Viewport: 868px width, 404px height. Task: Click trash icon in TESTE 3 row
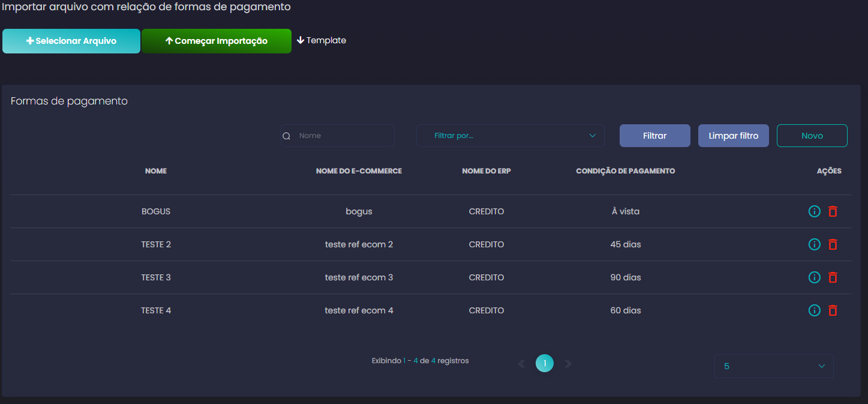coord(833,277)
